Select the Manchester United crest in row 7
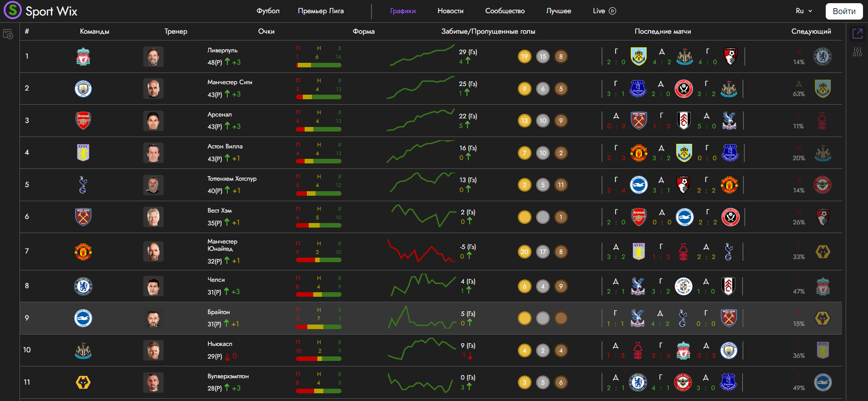This screenshot has height=401, width=868. pyautogui.click(x=83, y=251)
